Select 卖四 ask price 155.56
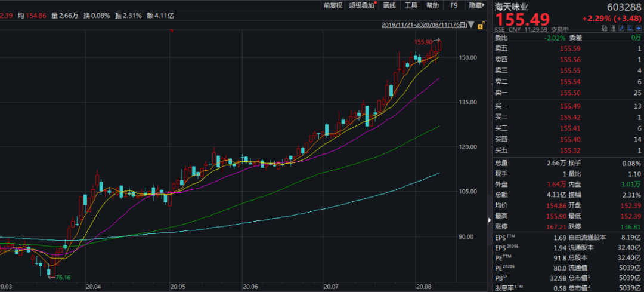The image size is (644, 292). pos(571,60)
